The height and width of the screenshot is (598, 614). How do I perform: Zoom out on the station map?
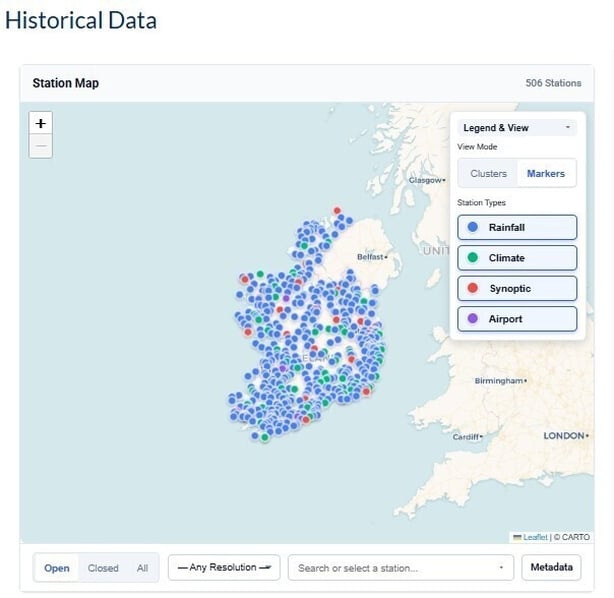click(x=41, y=146)
